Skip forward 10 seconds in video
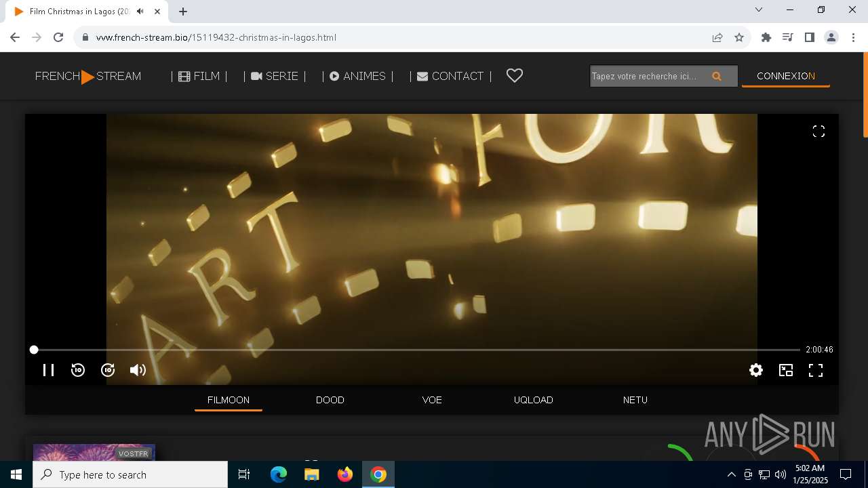The width and height of the screenshot is (868, 488). click(x=108, y=370)
